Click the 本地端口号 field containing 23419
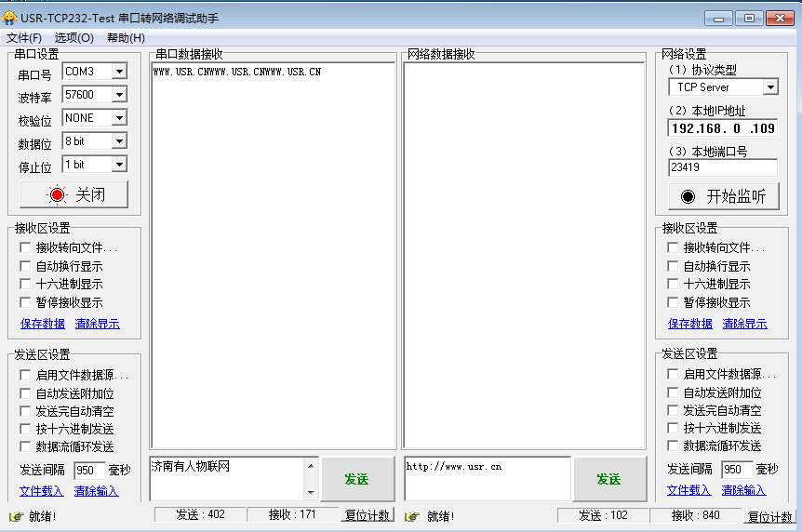Viewport: 802px width, 532px height. click(722, 167)
